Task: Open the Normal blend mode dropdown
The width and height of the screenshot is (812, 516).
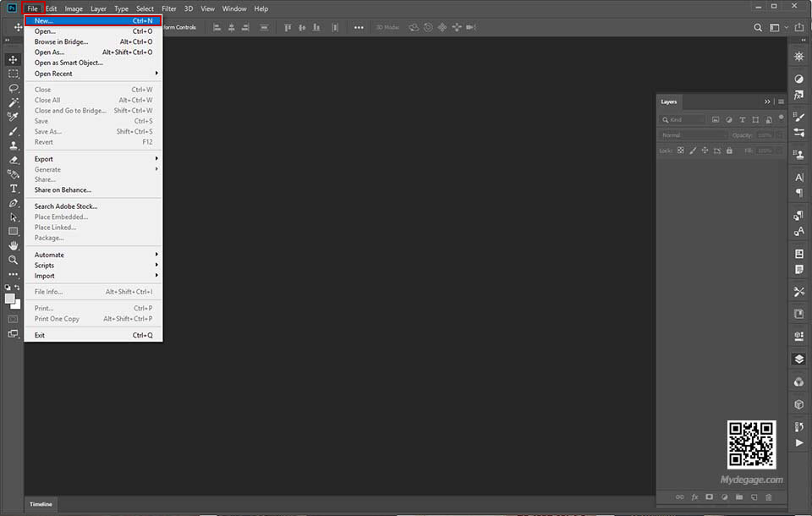Action: click(x=694, y=135)
